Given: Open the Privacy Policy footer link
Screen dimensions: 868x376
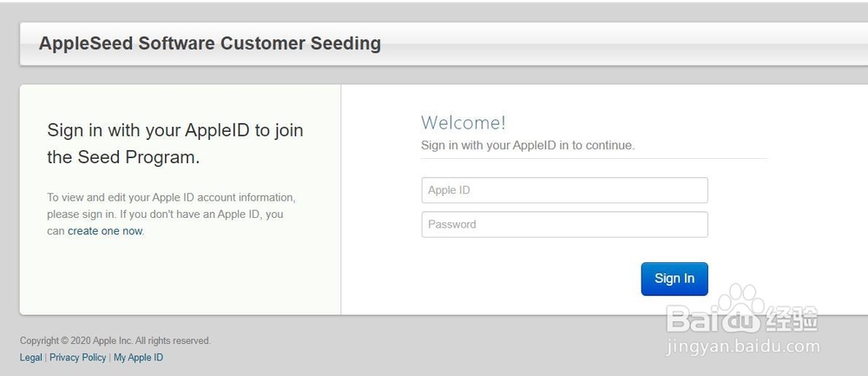Looking at the screenshot, I should click(77, 358).
